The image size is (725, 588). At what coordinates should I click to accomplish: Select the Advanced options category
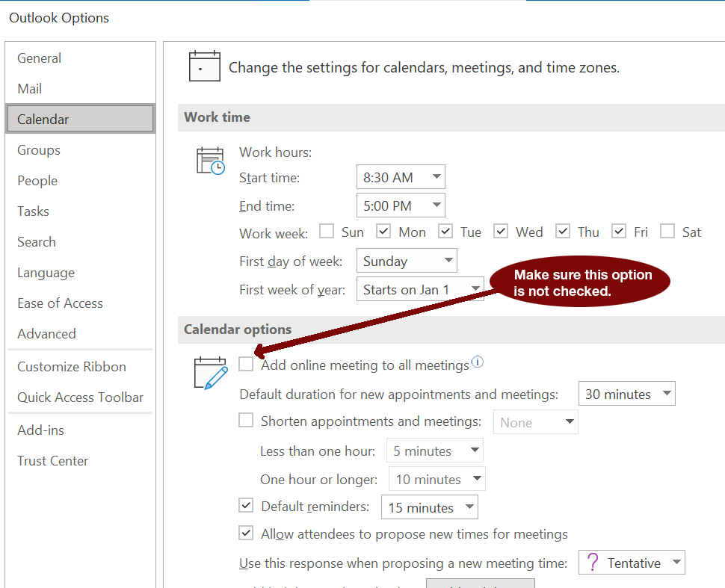point(81,334)
